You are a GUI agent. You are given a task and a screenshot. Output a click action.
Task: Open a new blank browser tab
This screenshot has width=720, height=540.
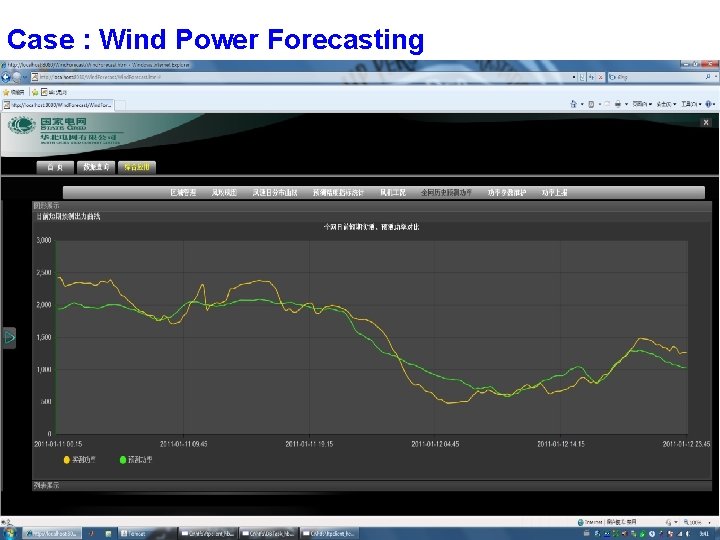coord(120,105)
